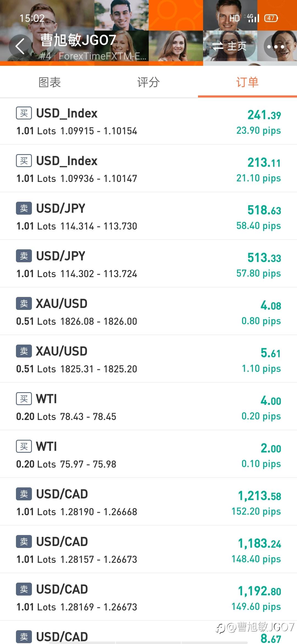The height and width of the screenshot is (644, 297).
Task: Switch to the 评分 tab
Action: click(x=148, y=82)
